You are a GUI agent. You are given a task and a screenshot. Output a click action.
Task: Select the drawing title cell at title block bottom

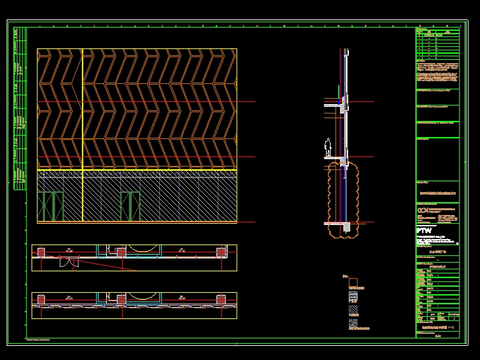[x=438, y=327]
